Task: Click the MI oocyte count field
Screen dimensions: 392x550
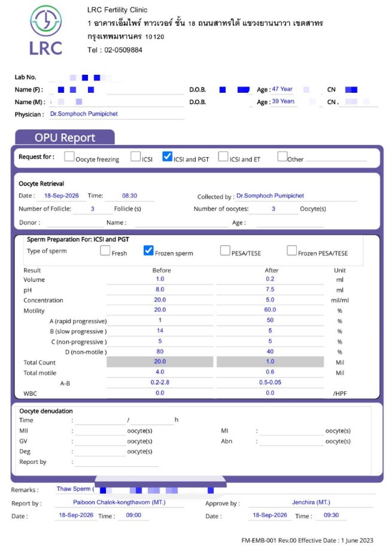Action: coord(291,431)
